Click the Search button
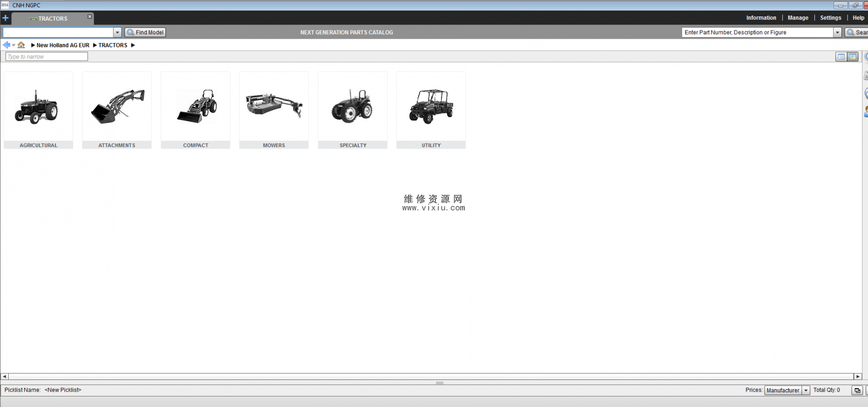 tap(857, 32)
